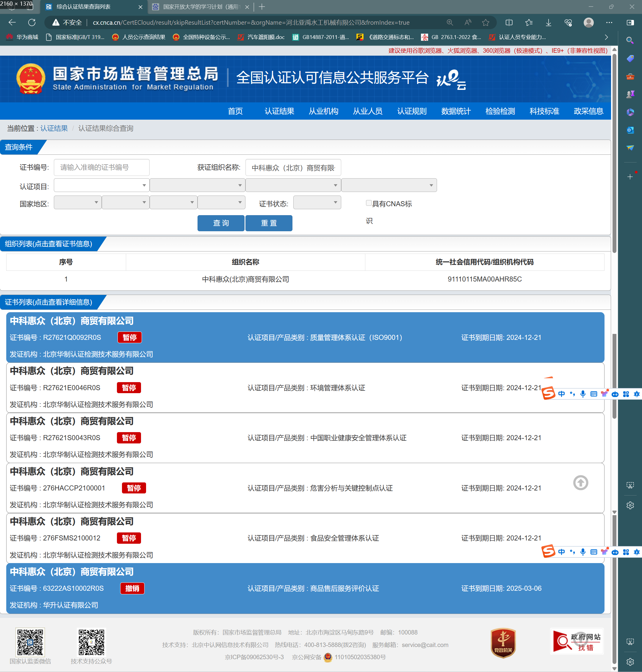Open 检验检测 navigation menu
The width and height of the screenshot is (642, 672).
(x=500, y=111)
